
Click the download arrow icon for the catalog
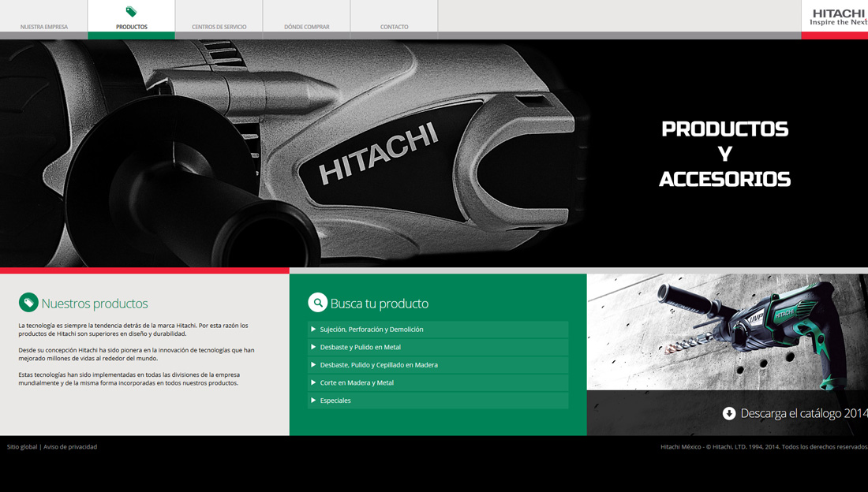(729, 413)
